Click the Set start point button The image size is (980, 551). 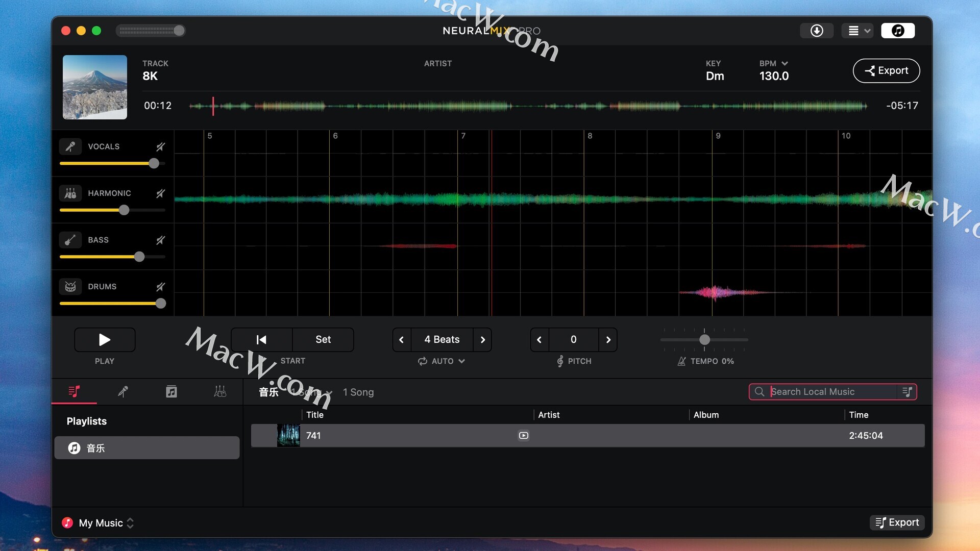[323, 340]
